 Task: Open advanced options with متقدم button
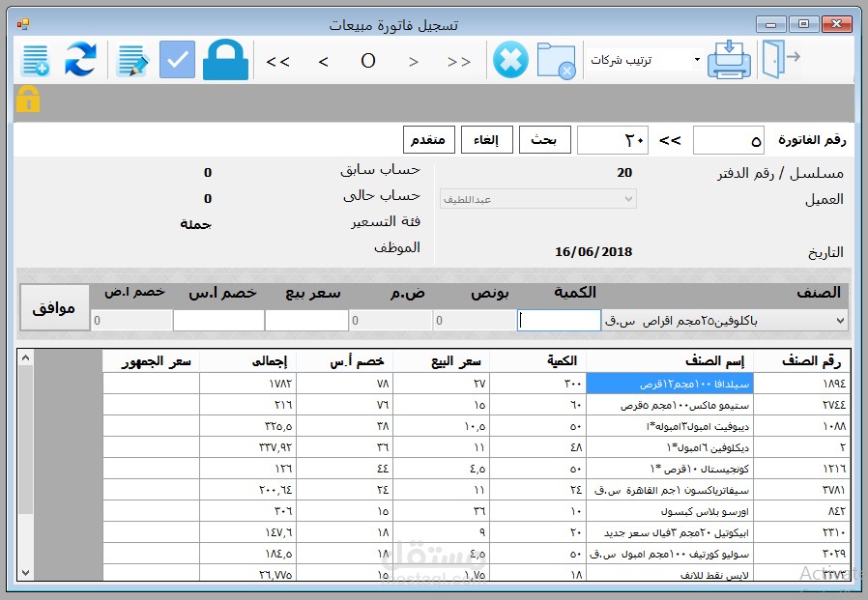click(x=428, y=138)
